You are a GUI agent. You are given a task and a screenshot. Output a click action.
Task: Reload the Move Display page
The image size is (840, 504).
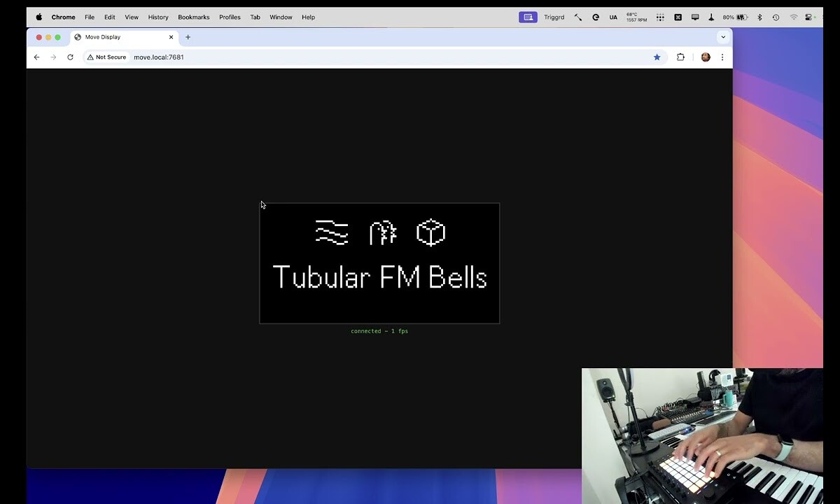[x=70, y=57]
